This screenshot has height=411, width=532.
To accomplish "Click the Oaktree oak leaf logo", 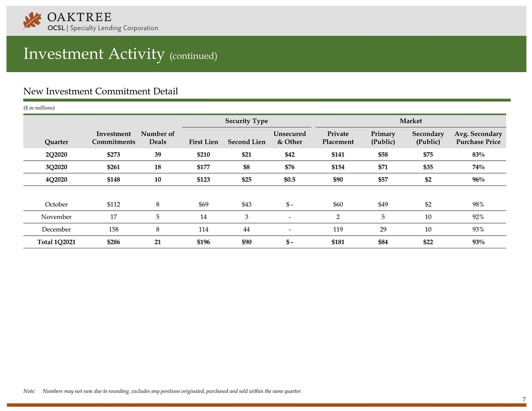I will 33,20.
